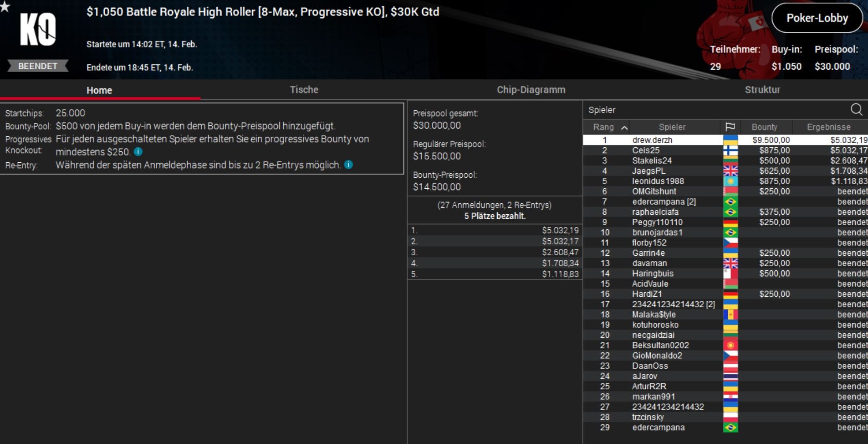This screenshot has width=868, height=444.
Task: Click the KO tournament logo
Action: click(x=38, y=30)
